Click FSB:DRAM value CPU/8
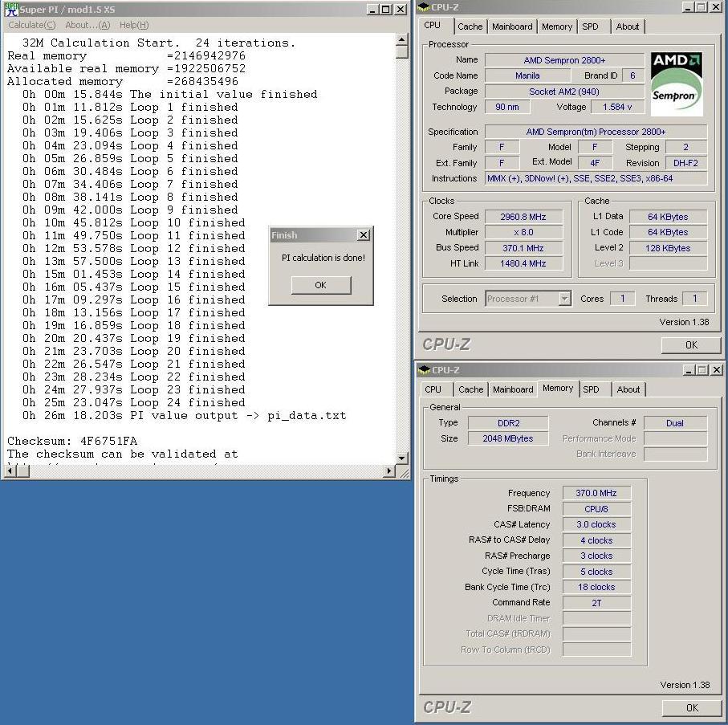 pos(596,509)
